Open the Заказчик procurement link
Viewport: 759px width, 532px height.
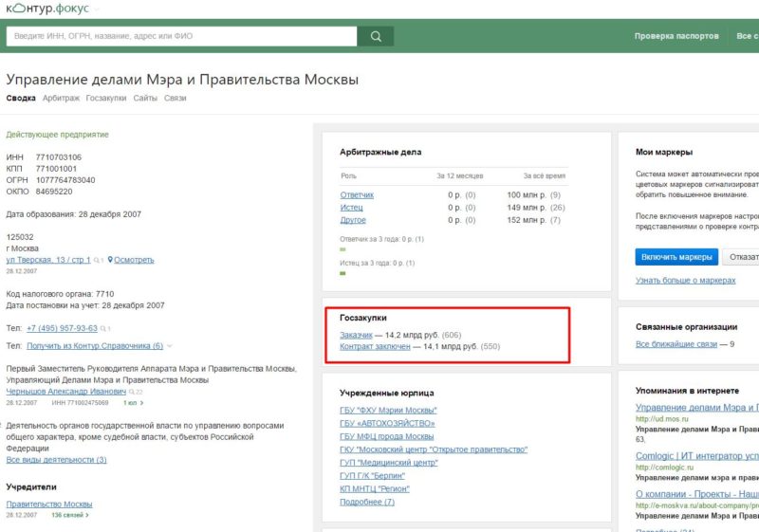click(356, 335)
